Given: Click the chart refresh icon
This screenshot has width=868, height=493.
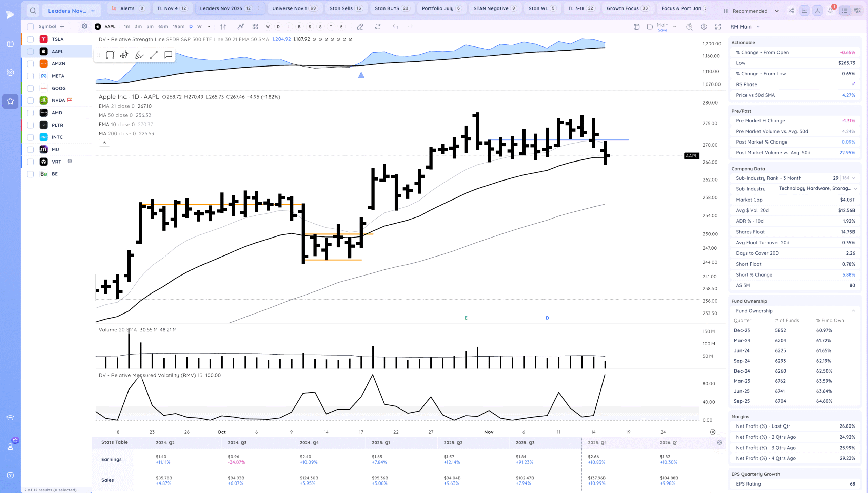Looking at the screenshot, I should pos(378,26).
